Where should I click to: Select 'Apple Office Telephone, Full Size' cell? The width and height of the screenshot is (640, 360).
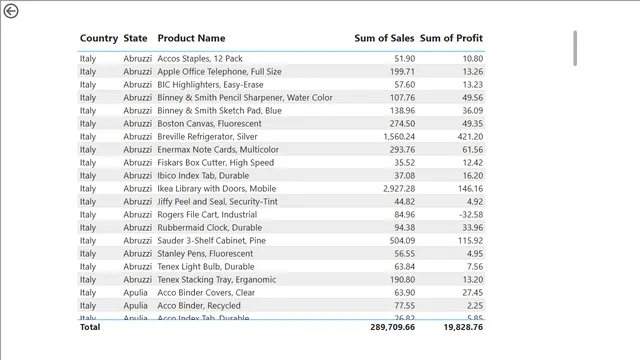point(220,71)
